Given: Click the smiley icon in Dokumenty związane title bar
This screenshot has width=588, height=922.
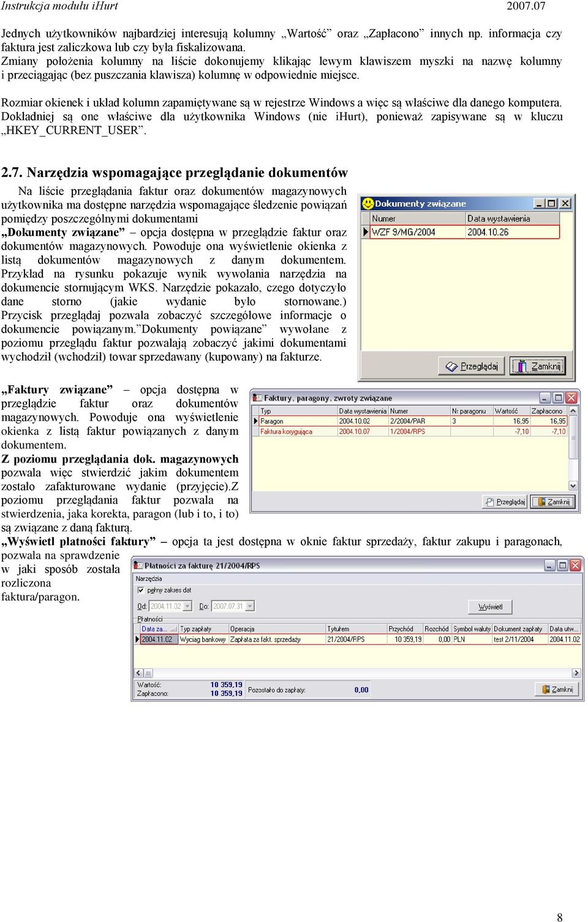Looking at the screenshot, I should (x=368, y=203).
